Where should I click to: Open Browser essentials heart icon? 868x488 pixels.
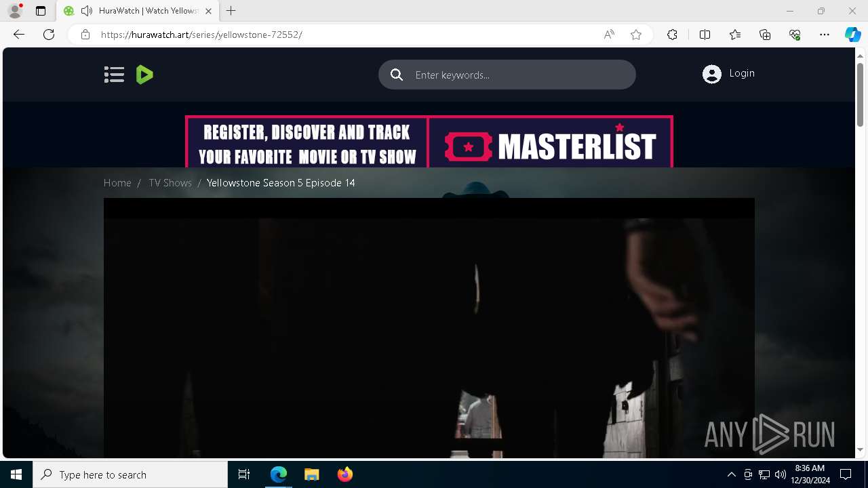coord(795,35)
